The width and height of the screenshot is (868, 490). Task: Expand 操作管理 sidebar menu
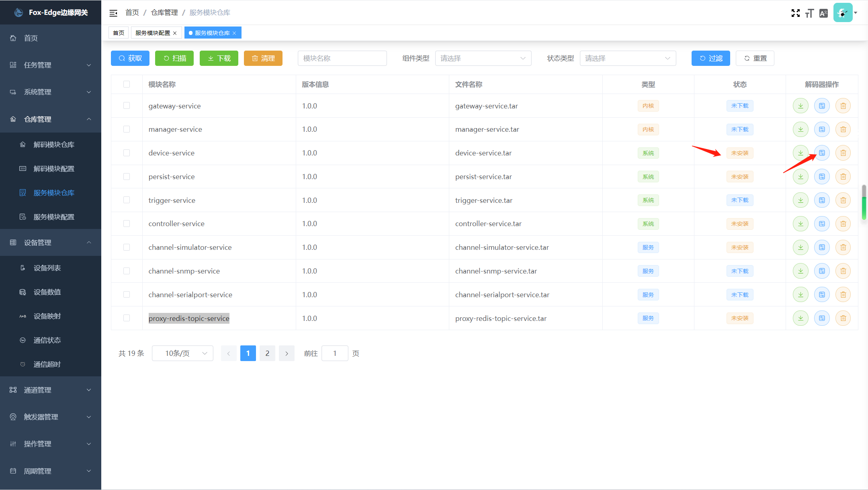51,444
